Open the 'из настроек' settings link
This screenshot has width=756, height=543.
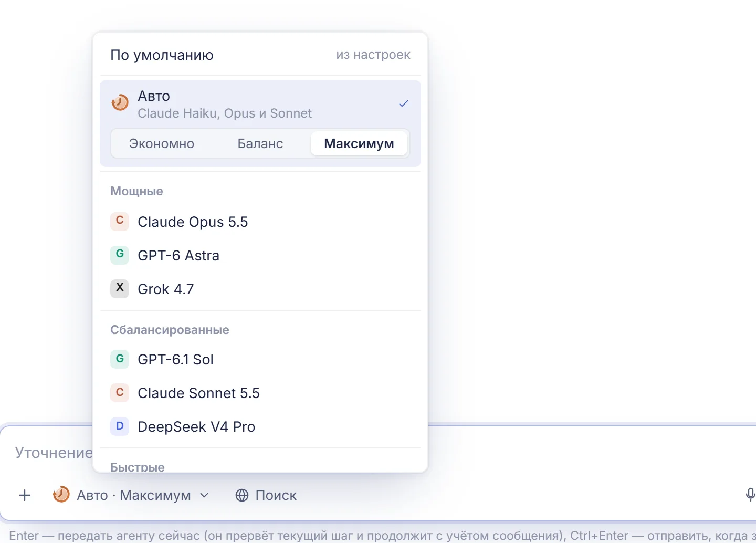[x=373, y=55]
